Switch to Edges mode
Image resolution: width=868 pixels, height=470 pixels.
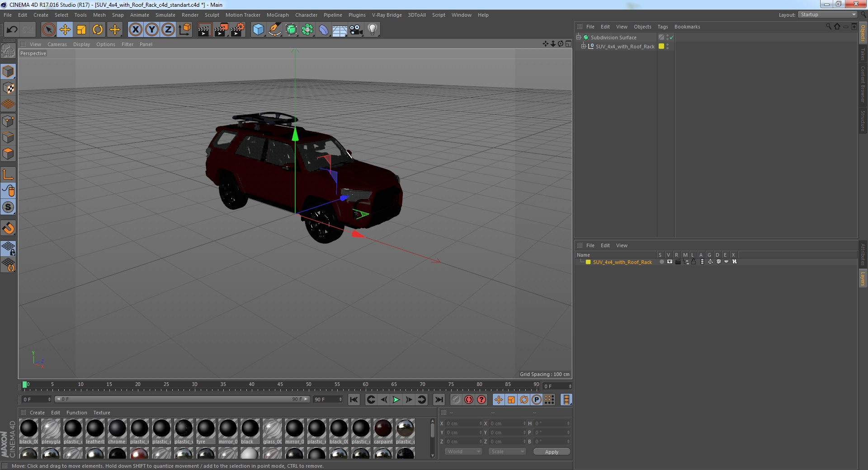[8, 137]
